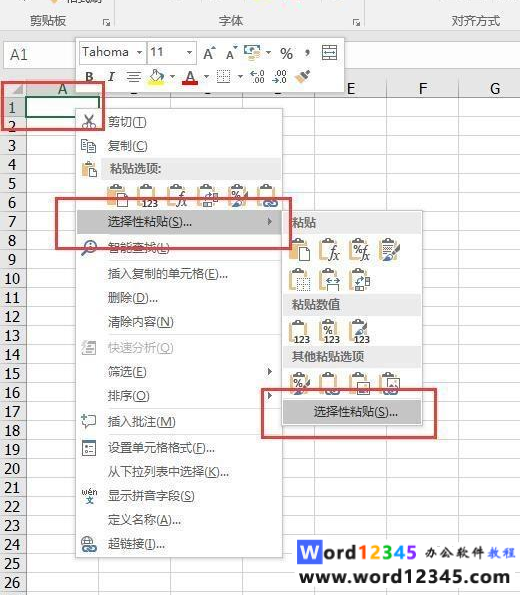The height and width of the screenshot is (595, 520).
Task: Choose 超链接(I) entry
Action: click(179, 544)
